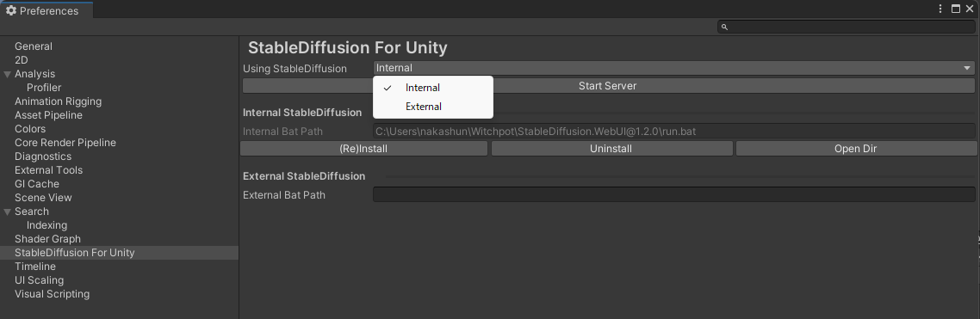Focus the preferences search field
980x319 pixels.
tap(847, 27)
